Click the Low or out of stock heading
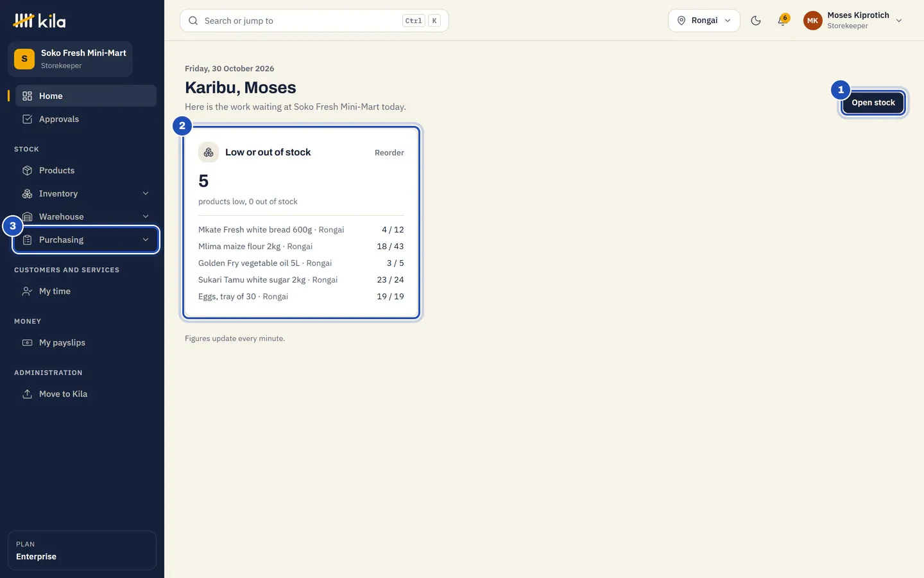Viewport: 924px width, 578px height. tap(268, 152)
